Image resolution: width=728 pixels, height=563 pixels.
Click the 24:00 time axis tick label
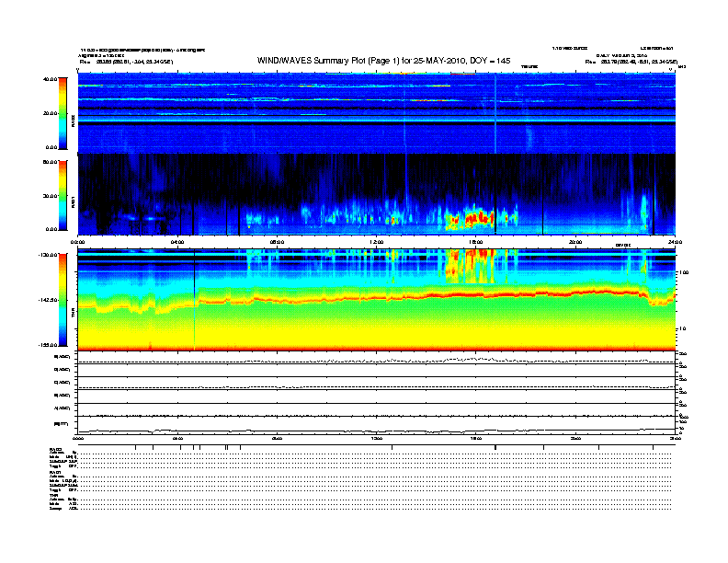(674, 242)
